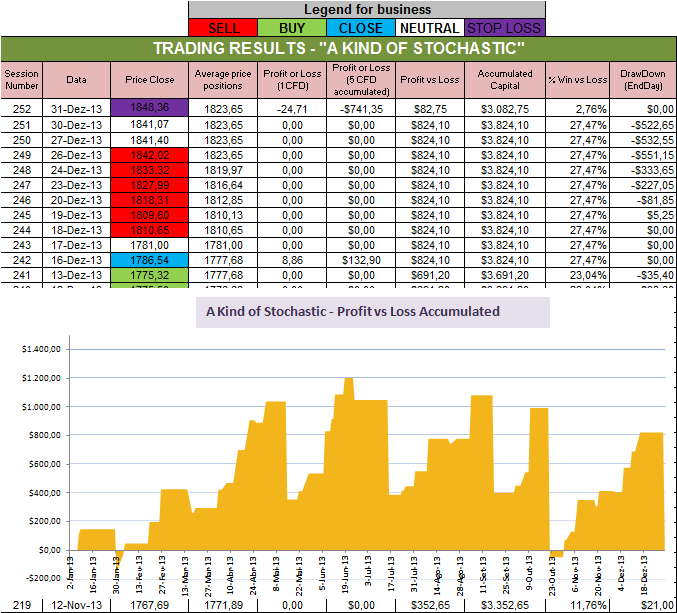This screenshot has height=613, width=677.
Task: Click the 19-Jun-13 date label on chart axis
Action: 345,574
